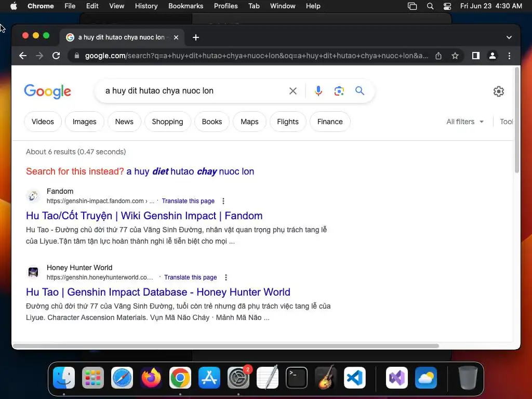Viewport: 532px width, 399px height.
Task: Launch Safari from the dock
Action: (x=122, y=378)
